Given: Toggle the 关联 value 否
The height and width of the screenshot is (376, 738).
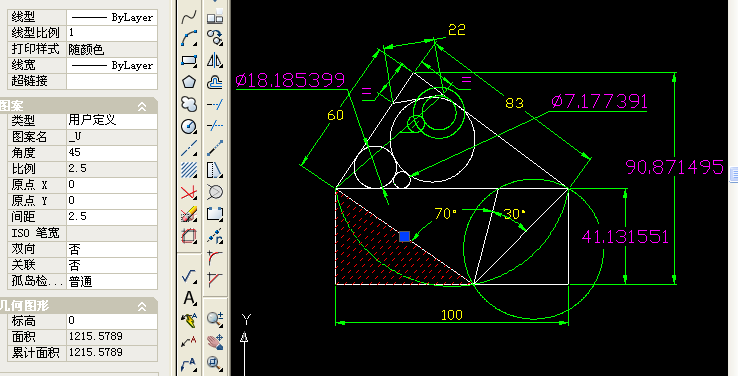Looking at the screenshot, I should (112, 265).
